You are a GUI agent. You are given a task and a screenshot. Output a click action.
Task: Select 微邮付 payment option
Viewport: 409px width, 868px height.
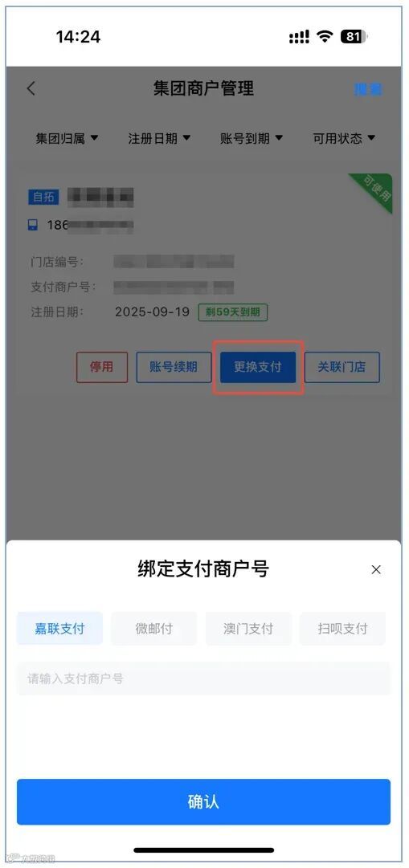tap(154, 628)
